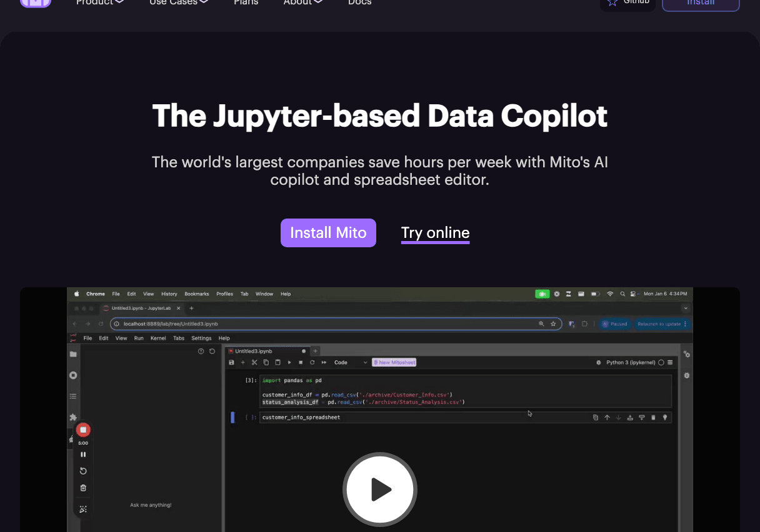
Task: Select the Untitled3.ipynb - JupyterLab browser tab
Action: [x=141, y=308]
